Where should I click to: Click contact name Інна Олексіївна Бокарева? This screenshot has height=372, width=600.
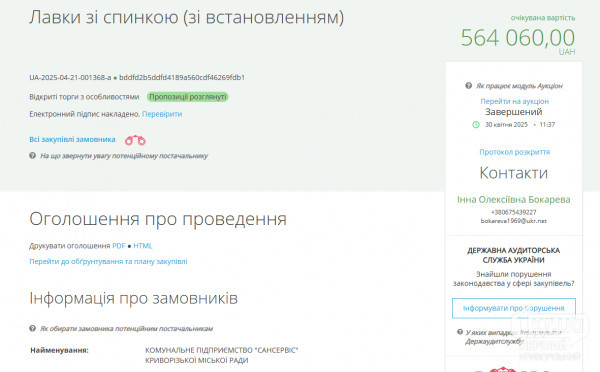514,199
